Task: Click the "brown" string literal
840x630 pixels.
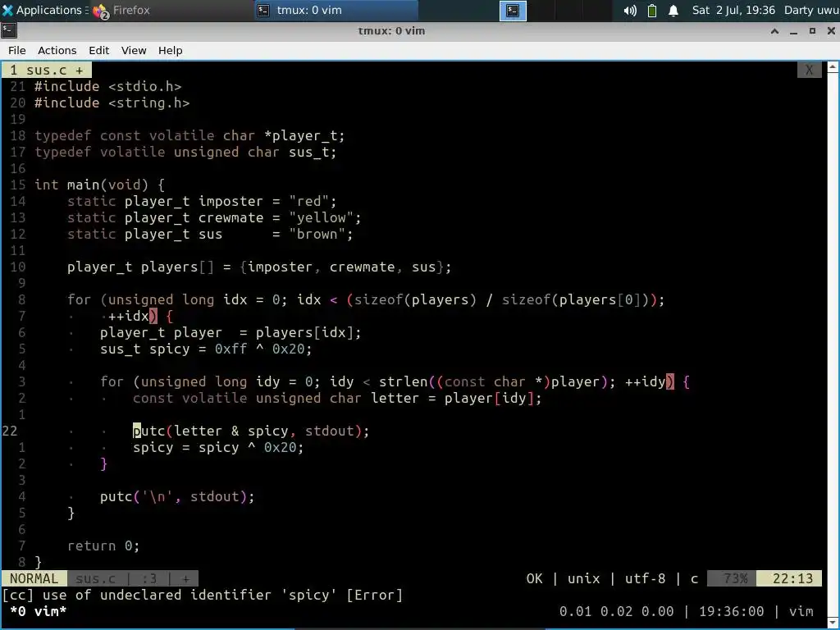Action: pyautogui.click(x=317, y=234)
